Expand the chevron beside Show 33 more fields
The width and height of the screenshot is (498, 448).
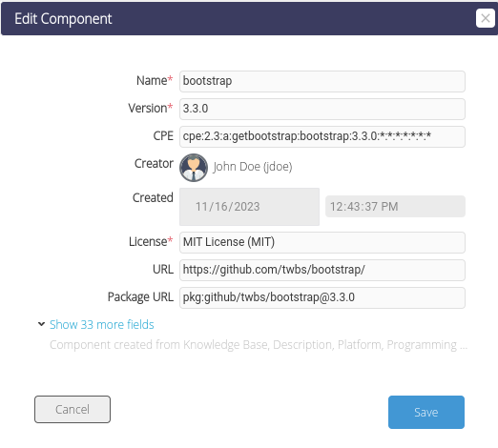pyautogui.click(x=41, y=324)
